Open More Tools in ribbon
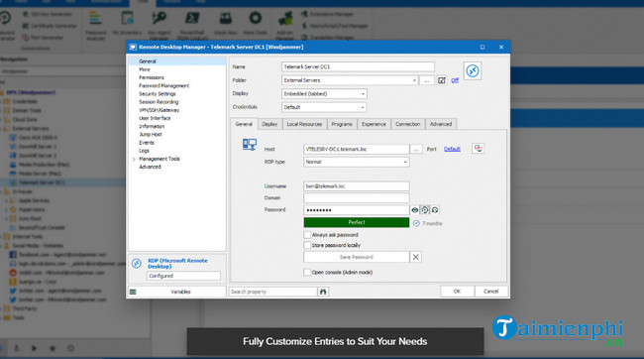 pyautogui.click(x=255, y=23)
